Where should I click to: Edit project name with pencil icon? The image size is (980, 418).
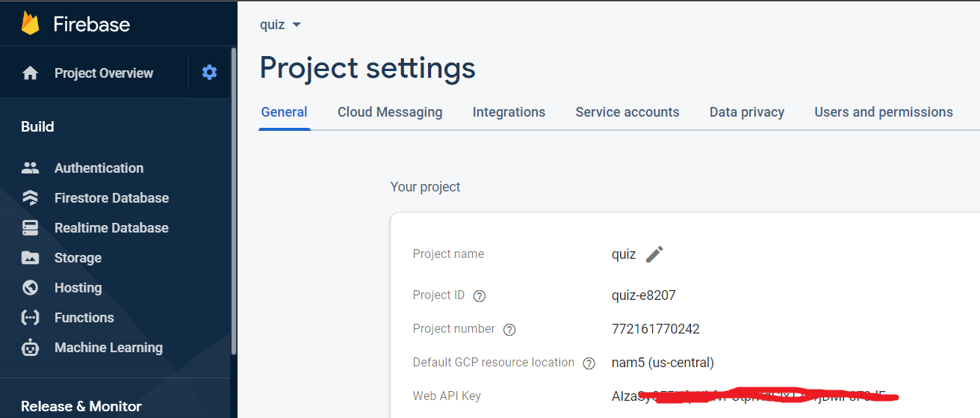(x=654, y=254)
